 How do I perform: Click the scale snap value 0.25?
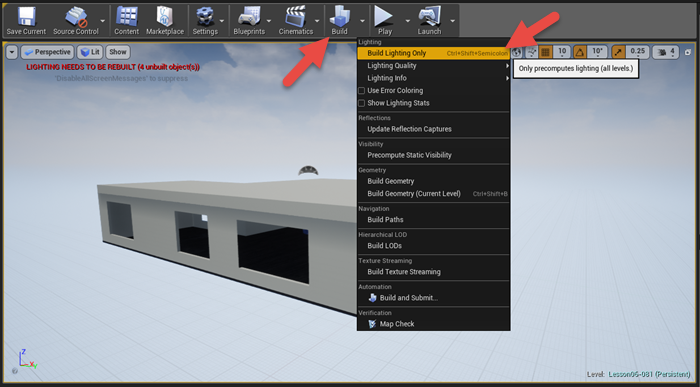(x=637, y=52)
